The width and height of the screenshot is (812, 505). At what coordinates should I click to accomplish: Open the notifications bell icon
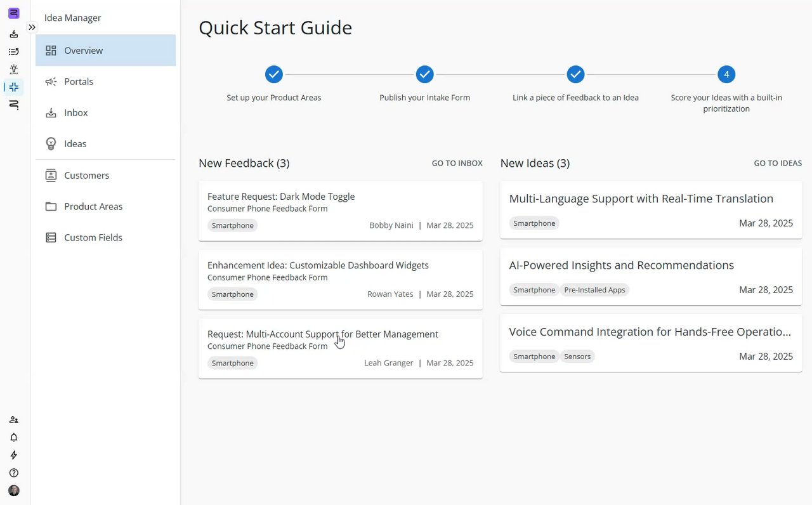point(14,438)
